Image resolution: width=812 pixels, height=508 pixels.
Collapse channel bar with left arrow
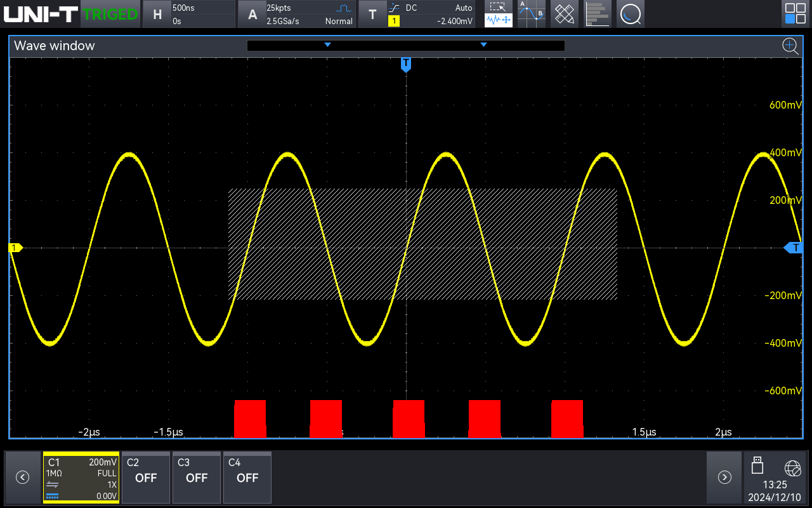(x=22, y=478)
